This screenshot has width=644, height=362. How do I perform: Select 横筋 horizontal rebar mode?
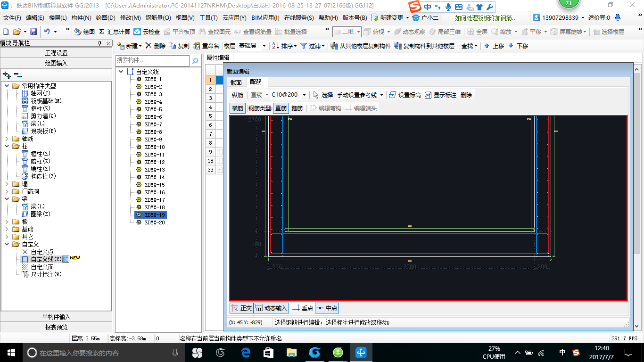pyautogui.click(x=238, y=108)
